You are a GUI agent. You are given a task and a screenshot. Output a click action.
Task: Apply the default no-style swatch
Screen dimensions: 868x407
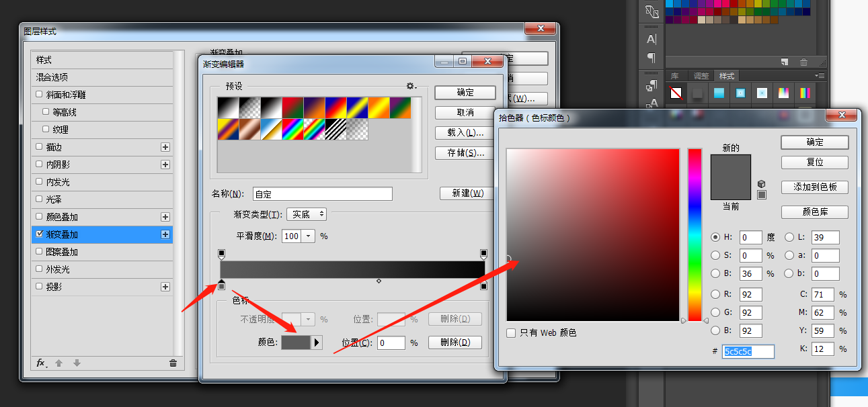point(676,93)
